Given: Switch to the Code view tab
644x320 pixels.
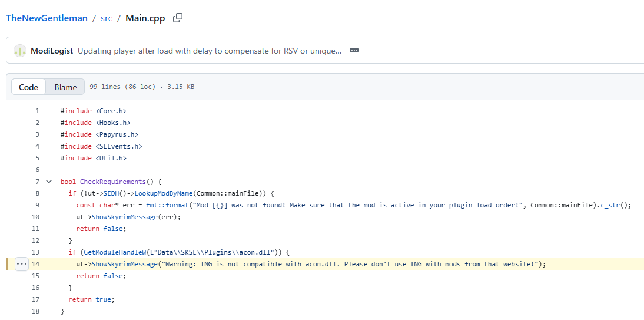Looking at the screenshot, I should pyautogui.click(x=28, y=87).
